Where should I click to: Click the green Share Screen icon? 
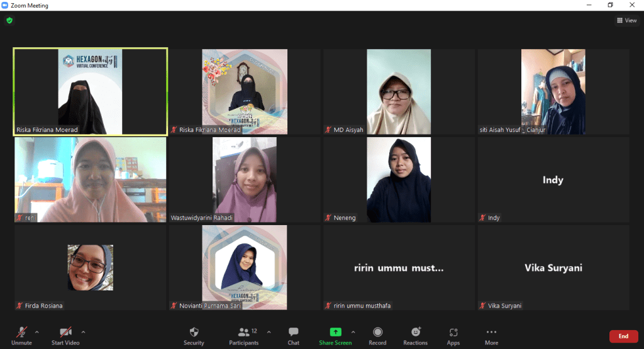(335, 332)
